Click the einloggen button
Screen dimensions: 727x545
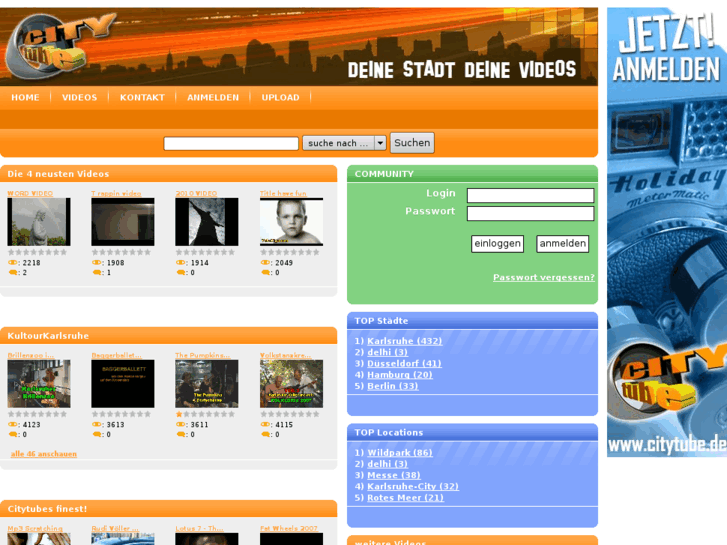(497, 244)
